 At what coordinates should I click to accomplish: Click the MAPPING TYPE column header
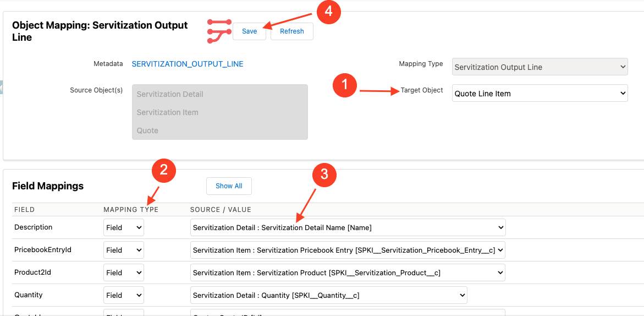click(x=131, y=210)
